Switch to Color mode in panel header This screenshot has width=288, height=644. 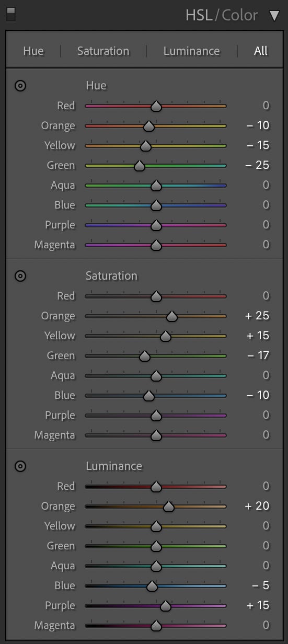240,15
